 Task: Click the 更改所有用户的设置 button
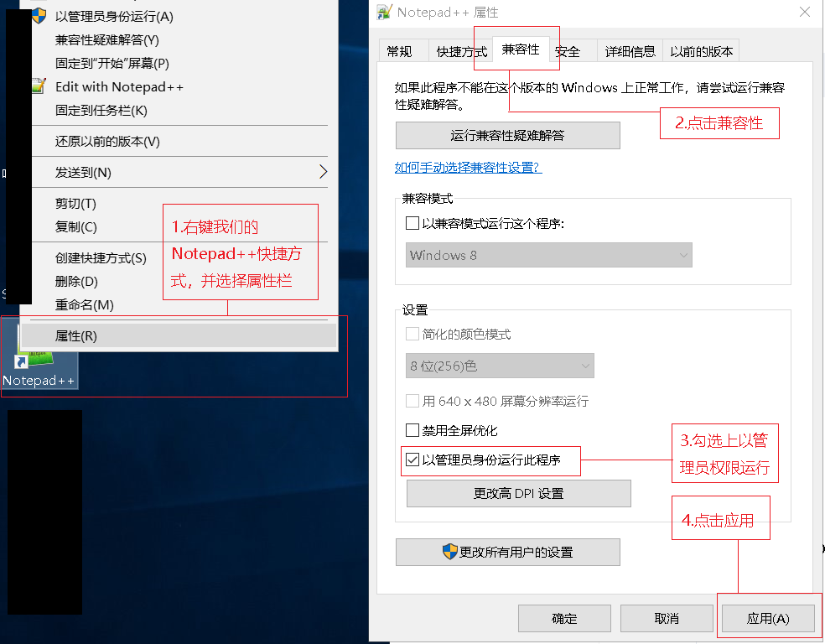(x=508, y=552)
